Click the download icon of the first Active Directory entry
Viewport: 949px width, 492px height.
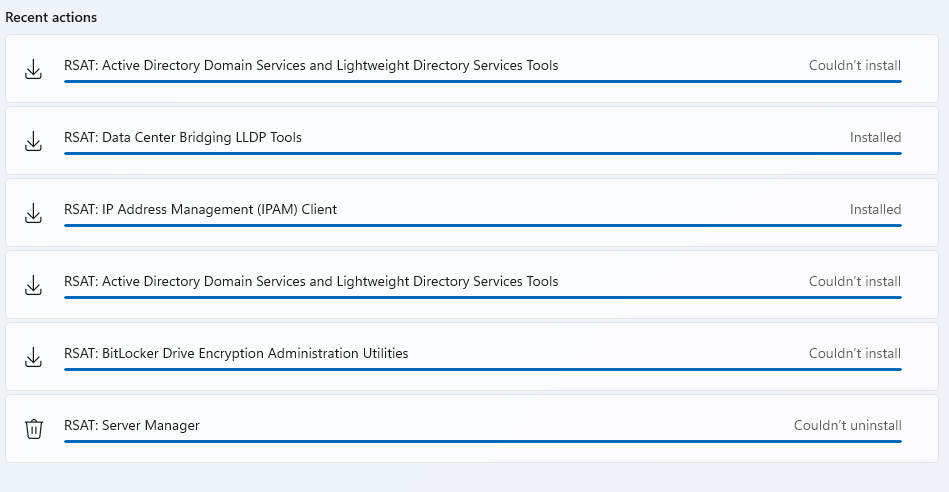(33, 69)
